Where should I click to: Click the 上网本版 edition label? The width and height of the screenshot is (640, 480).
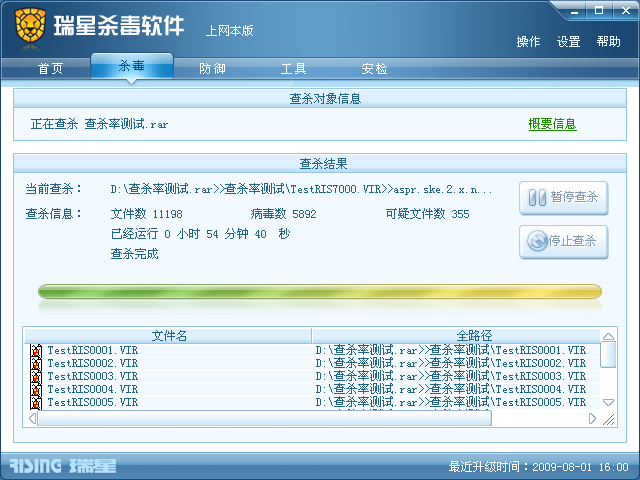point(229,31)
